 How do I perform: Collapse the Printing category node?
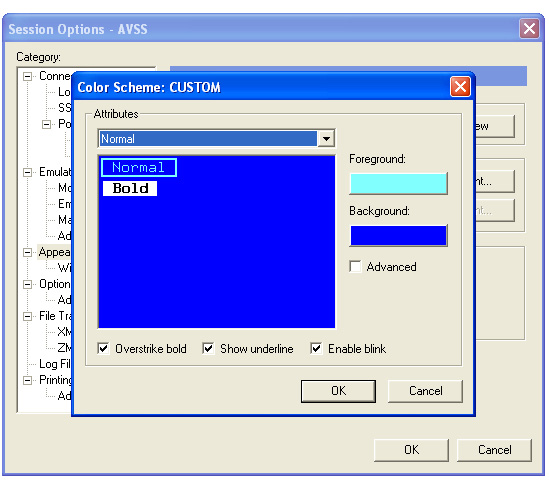[27, 380]
